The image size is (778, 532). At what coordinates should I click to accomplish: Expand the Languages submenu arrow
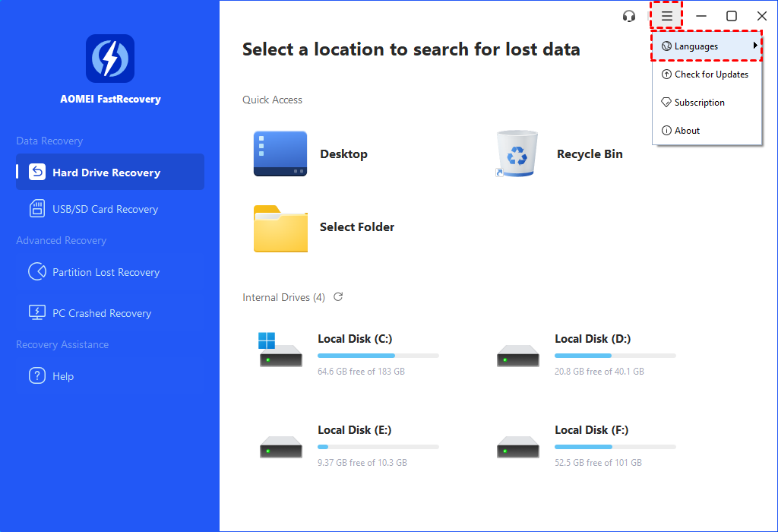point(755,46)
